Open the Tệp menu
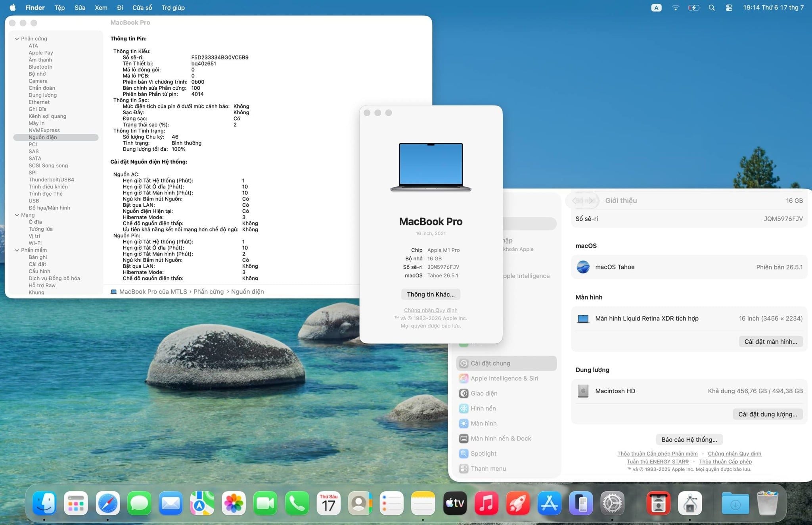The height and width of the screenshot is (525, 812). coord(59,8)
